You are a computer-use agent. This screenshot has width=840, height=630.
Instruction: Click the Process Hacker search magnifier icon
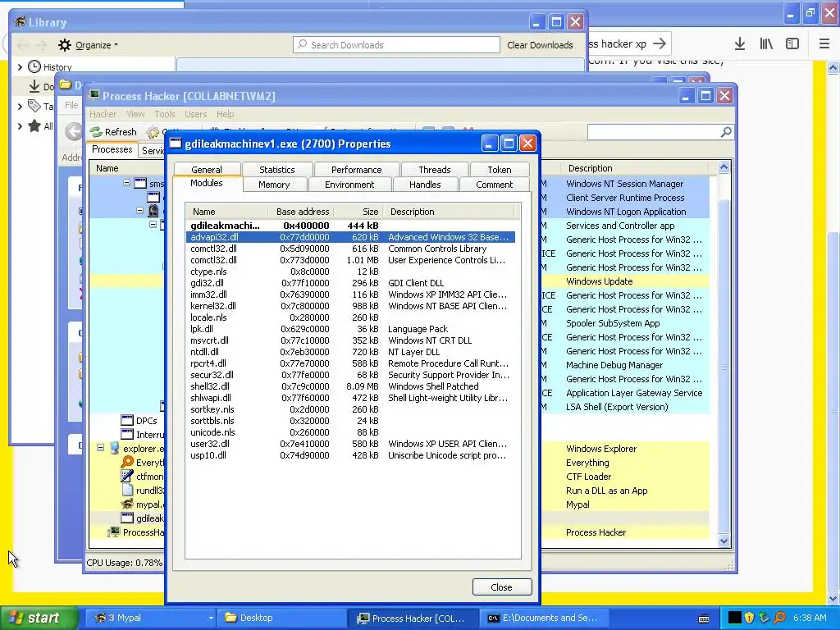coord(726,132)
